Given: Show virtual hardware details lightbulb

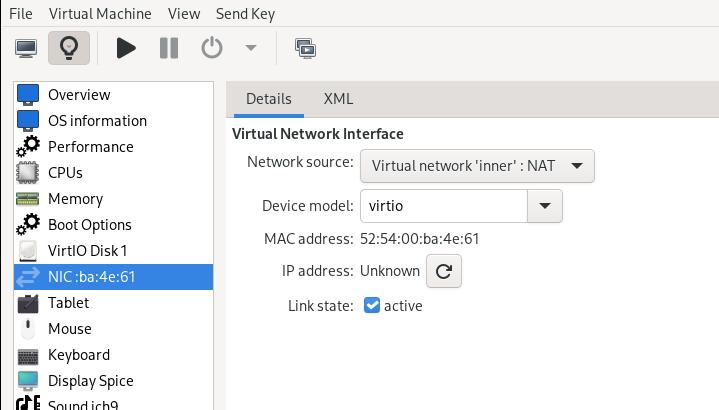Looking at the screenshot, I should pos(69,48).
